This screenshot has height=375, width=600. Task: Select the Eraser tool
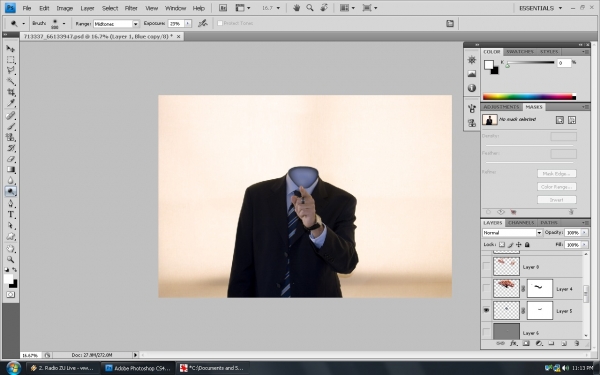click(x=10, y=159)
